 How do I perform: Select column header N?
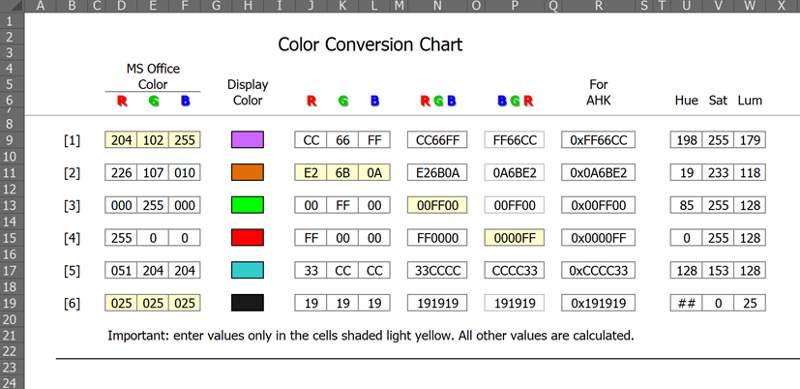pyautogui.click(x=437, y=6)
